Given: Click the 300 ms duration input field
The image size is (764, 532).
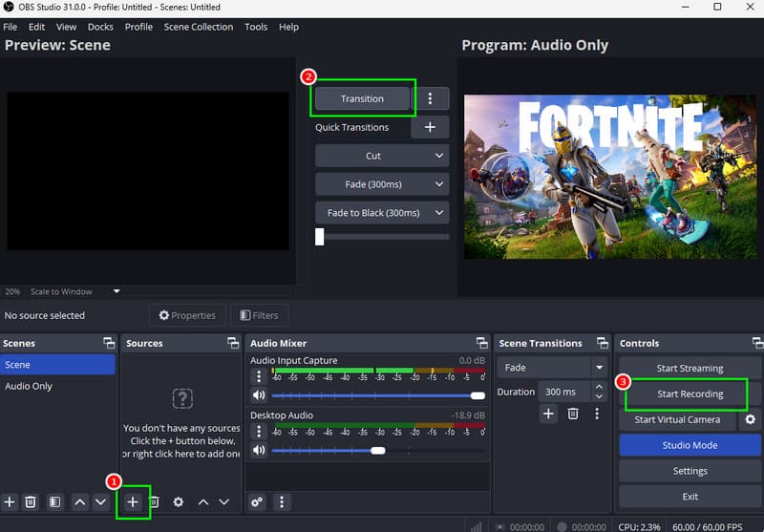Looking at the screenshot, I should point(566,392).
